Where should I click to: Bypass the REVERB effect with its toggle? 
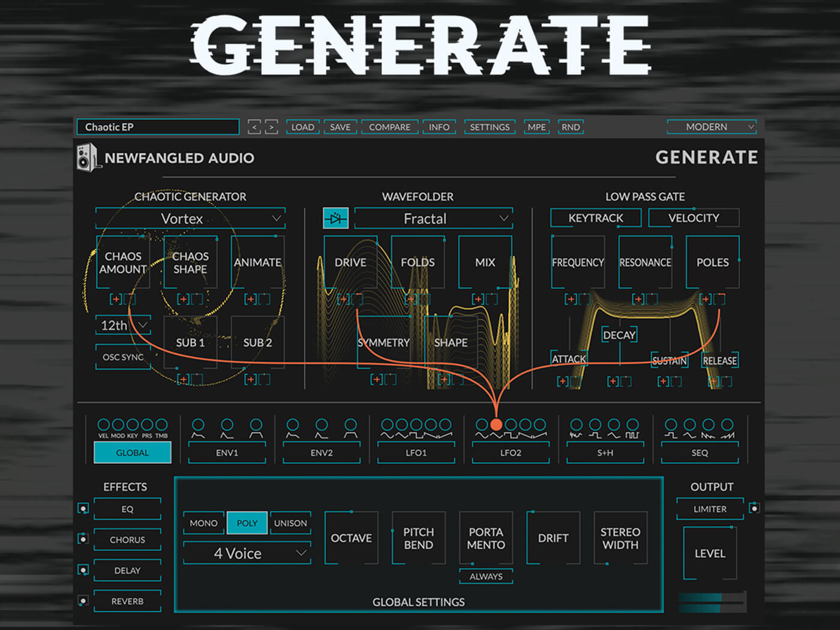point(82,600)
